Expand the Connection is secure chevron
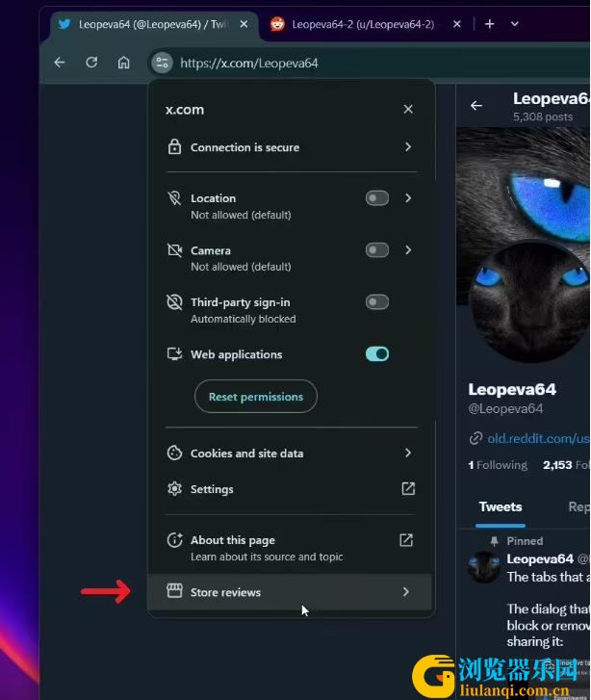Screen dimensions: 591x700 408,147
